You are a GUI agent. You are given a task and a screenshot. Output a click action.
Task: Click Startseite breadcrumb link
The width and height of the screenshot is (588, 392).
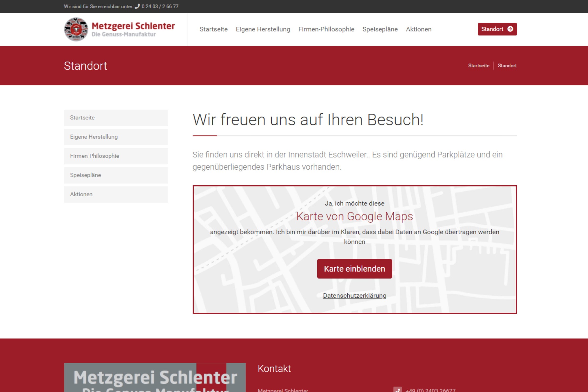[x=478, y=65]
